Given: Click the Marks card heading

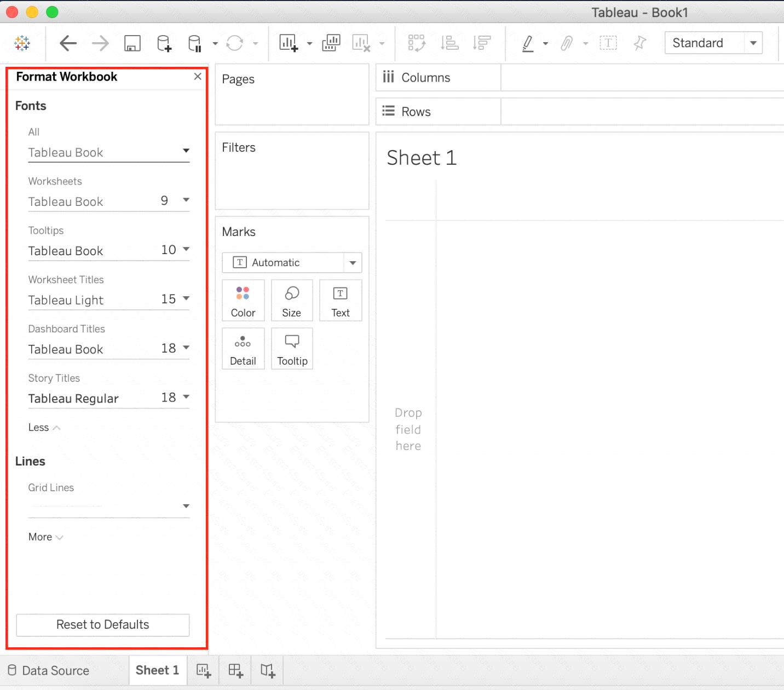Looking at the screenshot, I should pyautogui.click(x=239, y=232).
